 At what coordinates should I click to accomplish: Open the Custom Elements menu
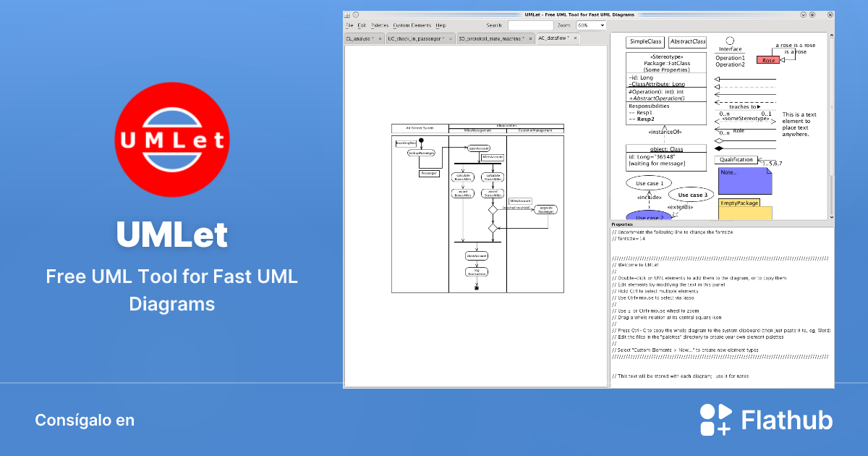pos(411,25)
